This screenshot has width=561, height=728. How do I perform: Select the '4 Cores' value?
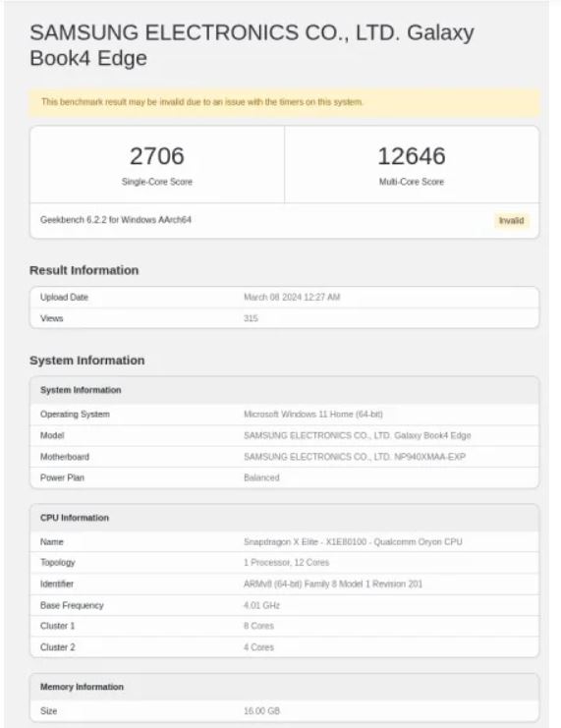258,647
